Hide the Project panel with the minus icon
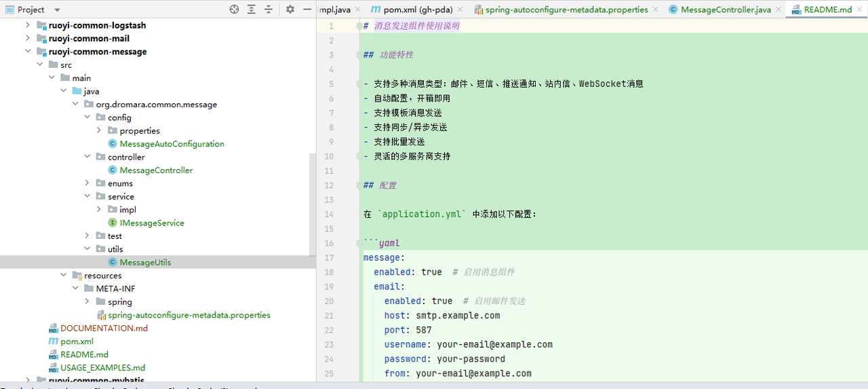The width and height of the screenshot is (868, 389). pyautogui.click(x=307, y=10)
